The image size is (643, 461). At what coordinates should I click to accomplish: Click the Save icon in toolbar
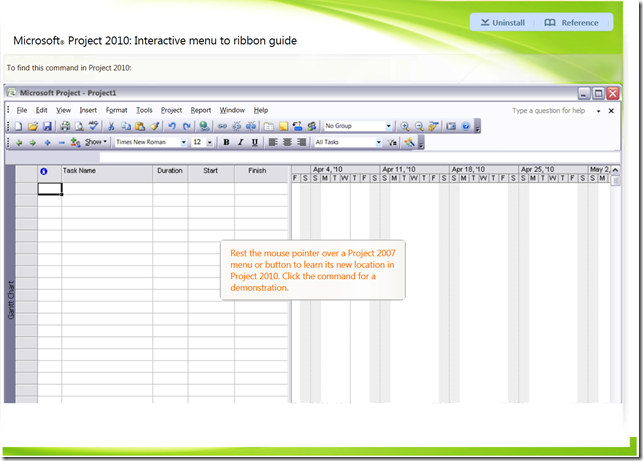(x=47, y=126)
